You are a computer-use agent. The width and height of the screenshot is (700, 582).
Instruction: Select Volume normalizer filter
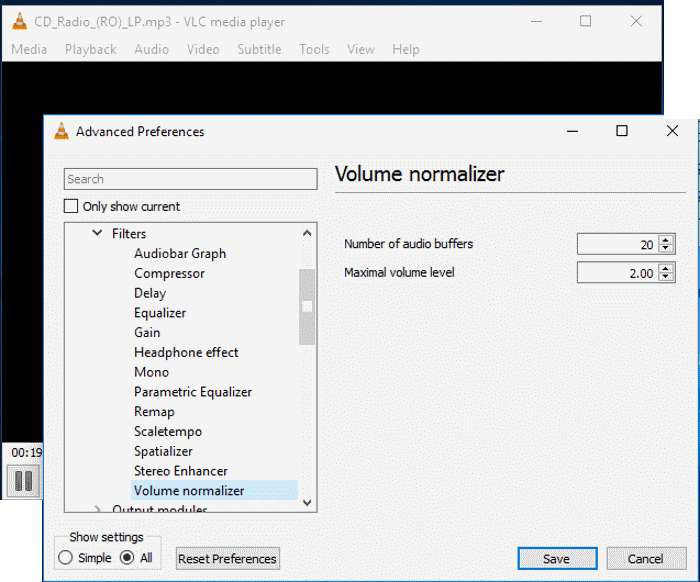tap(214, 490)
